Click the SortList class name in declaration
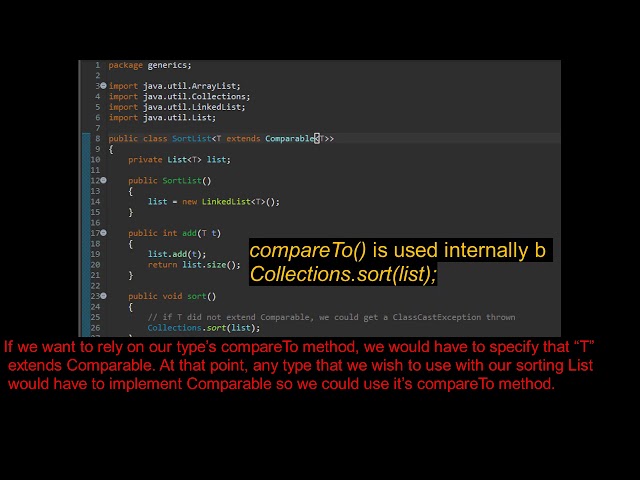The image size is (640, 480). [x=191, y=139]
